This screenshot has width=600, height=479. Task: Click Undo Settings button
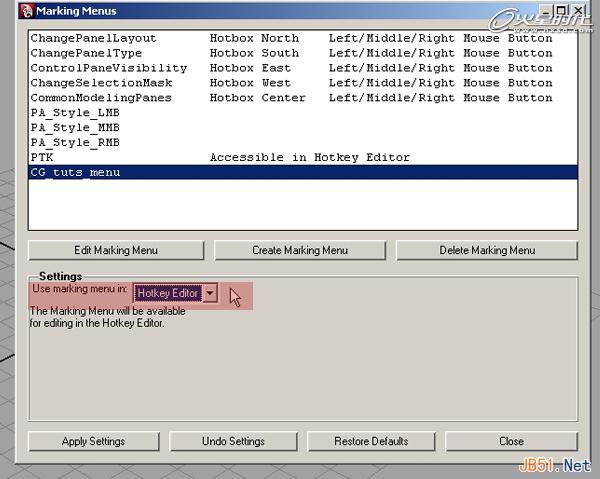click(233, 441)
